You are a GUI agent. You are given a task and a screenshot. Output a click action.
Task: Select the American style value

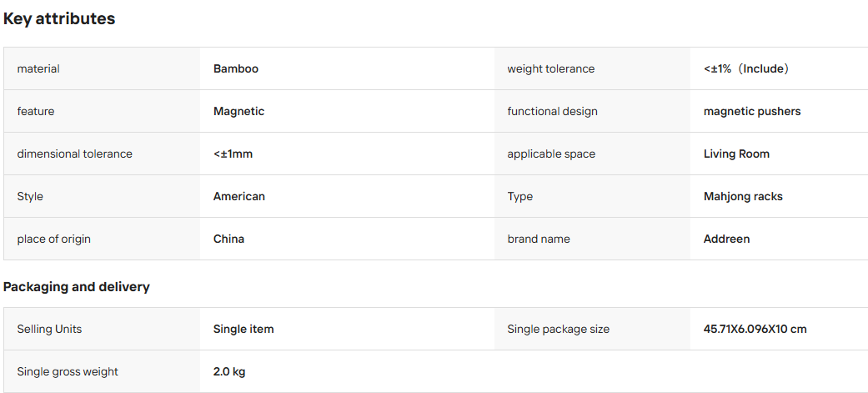click(239, 196)
